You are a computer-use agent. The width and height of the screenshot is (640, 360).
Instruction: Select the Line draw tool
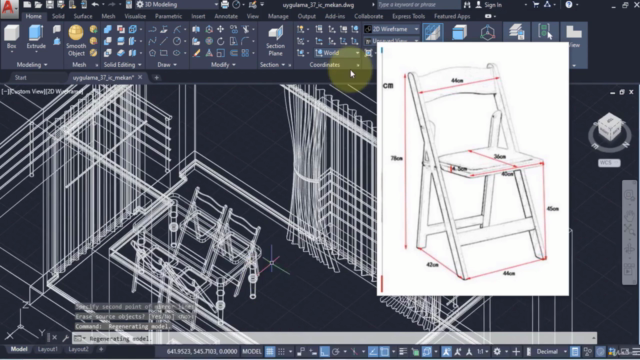(164, 41)
